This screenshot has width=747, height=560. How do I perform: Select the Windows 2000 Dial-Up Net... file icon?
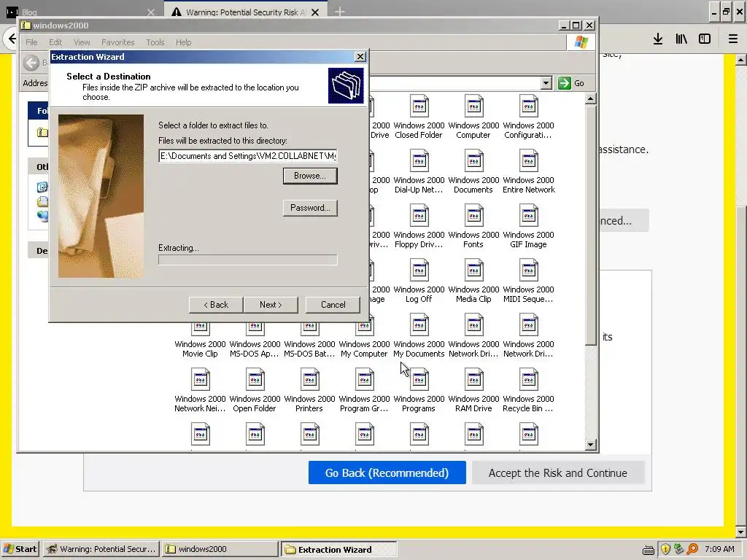tap(419, 161)
